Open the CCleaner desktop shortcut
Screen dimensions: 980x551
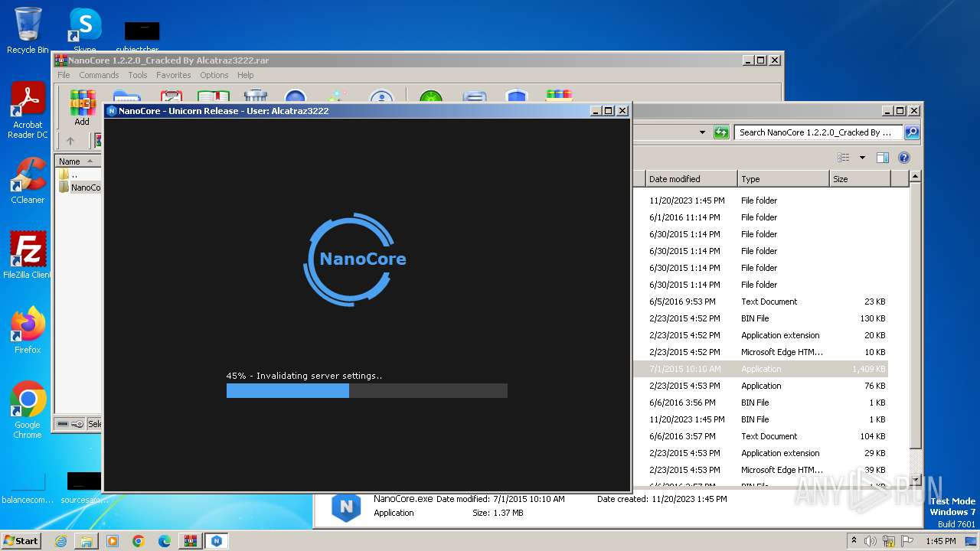coord(28,181)
